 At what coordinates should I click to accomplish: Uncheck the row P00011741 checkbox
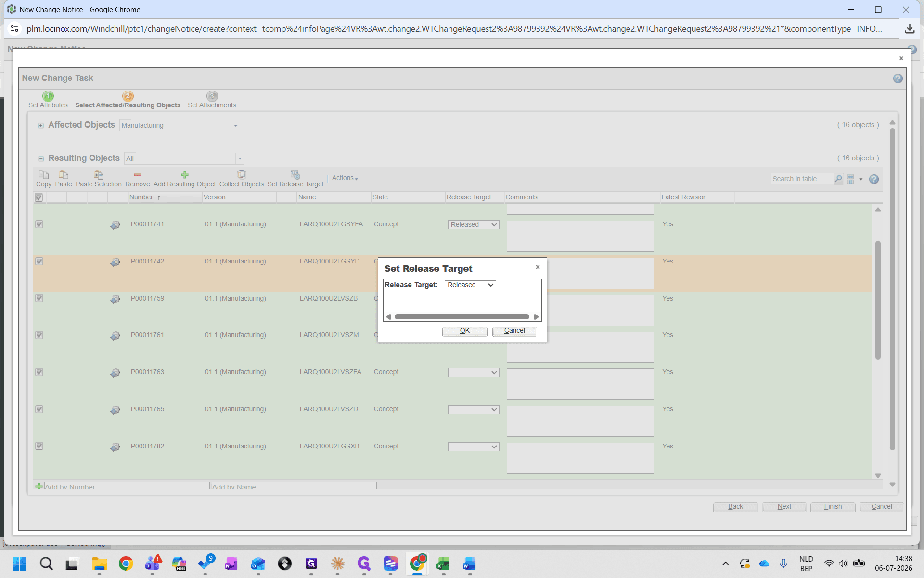click(x=39, y=224)
